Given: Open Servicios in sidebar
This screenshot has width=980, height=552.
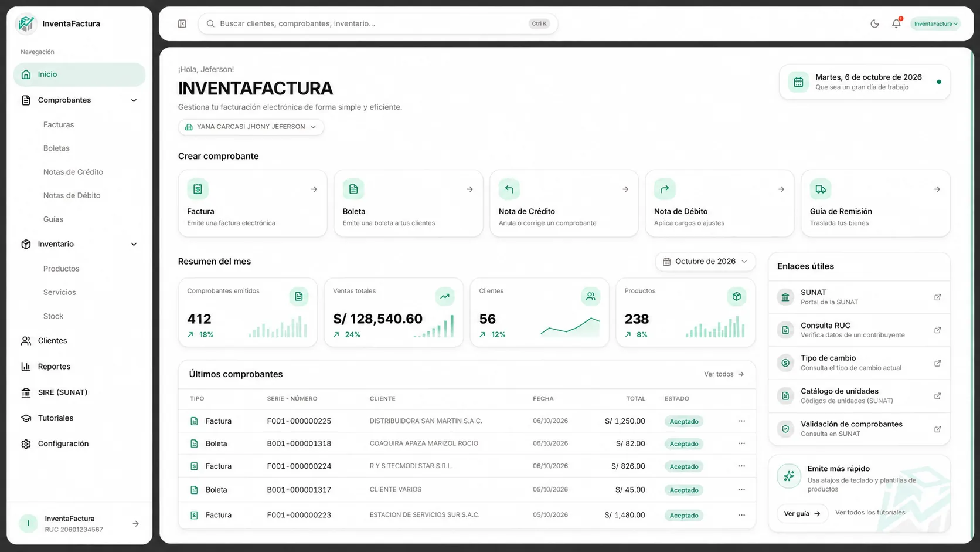Looking at the screenshot, I should 60,292.
